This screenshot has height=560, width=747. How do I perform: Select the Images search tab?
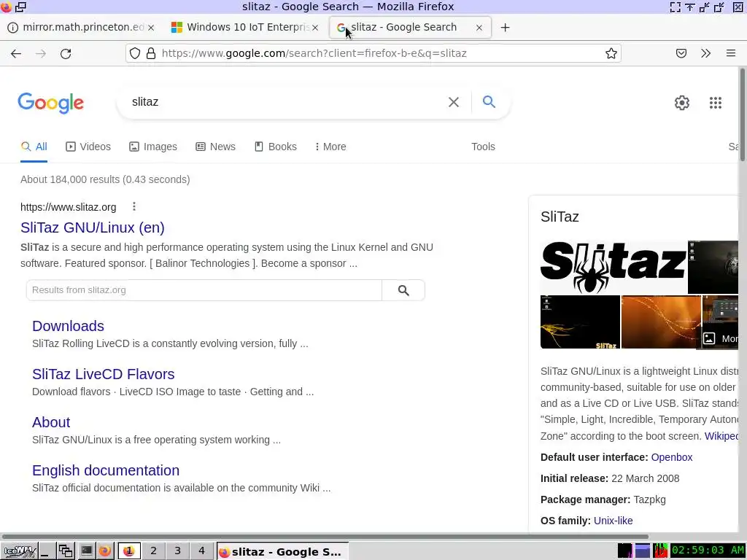click(x=153, y=147)
